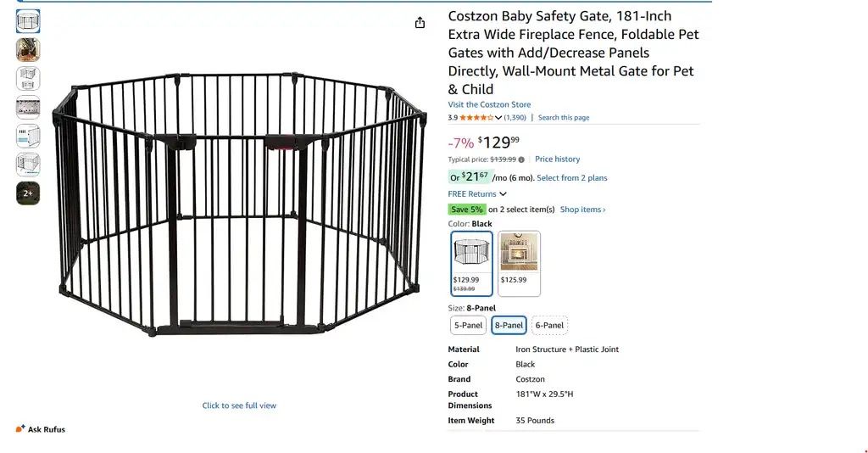Choose the $125.99 color swatch
The image size is (868, 453).
519,263
